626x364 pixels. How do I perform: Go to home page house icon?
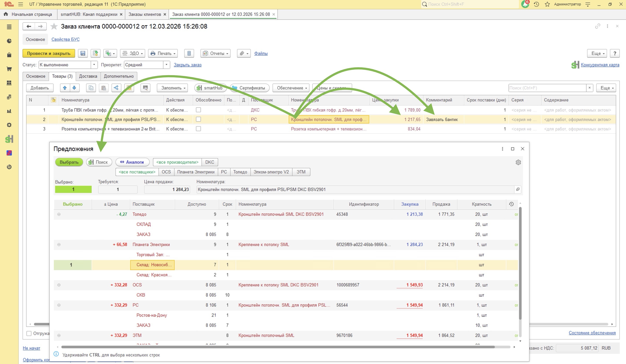(6, 14)
